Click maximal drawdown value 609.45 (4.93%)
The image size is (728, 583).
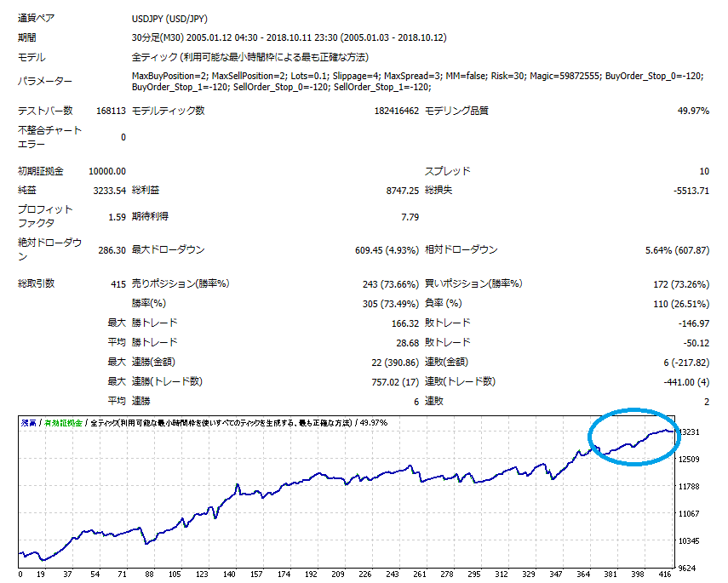point(387,250)
